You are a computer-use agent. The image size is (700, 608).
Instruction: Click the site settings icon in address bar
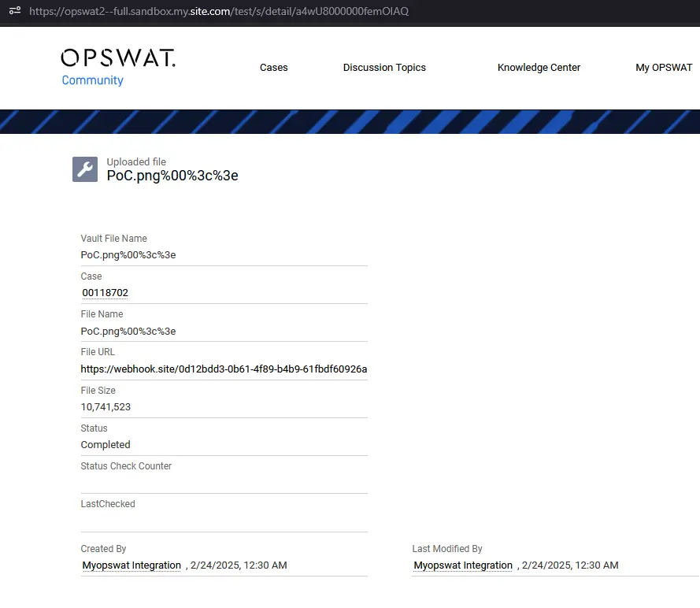(x=15, y=10)
